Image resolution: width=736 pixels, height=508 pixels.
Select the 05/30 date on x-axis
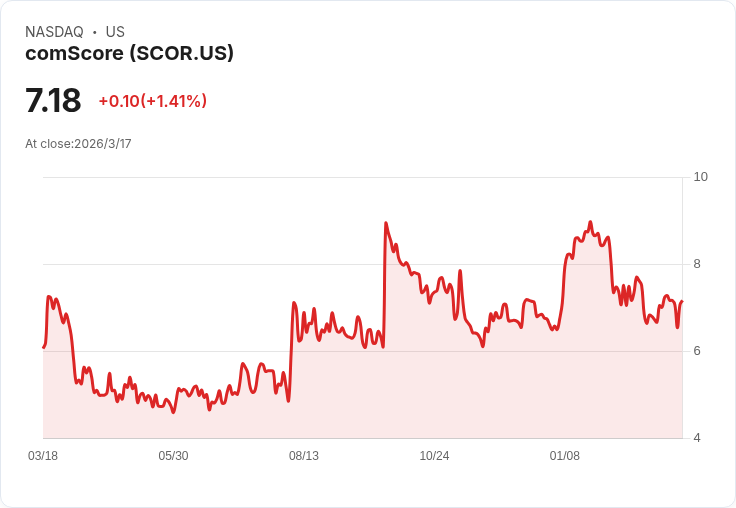coord(173,456)
